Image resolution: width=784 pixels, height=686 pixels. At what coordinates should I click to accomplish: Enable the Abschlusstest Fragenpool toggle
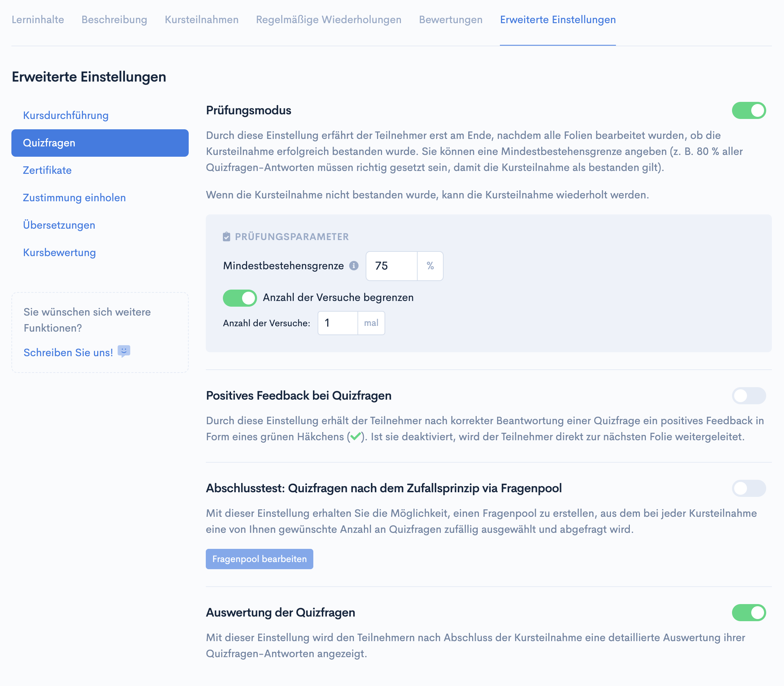pyautogui.click(x=748, y=488)
